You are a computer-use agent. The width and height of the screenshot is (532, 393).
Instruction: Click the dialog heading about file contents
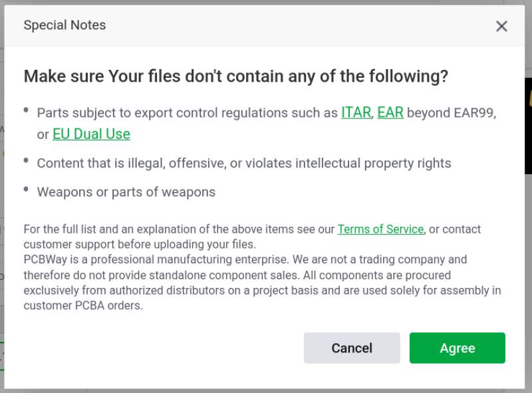point(236,76)
